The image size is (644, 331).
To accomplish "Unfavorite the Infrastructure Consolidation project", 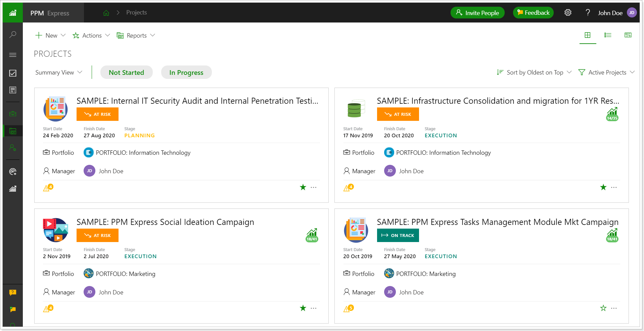I will [603, 187].
